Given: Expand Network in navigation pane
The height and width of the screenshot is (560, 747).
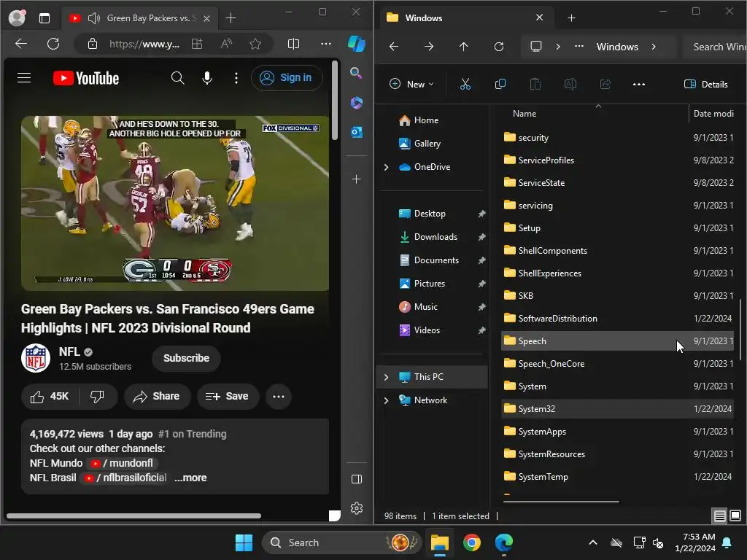Looking at the screenshot, I should (387, 400).
